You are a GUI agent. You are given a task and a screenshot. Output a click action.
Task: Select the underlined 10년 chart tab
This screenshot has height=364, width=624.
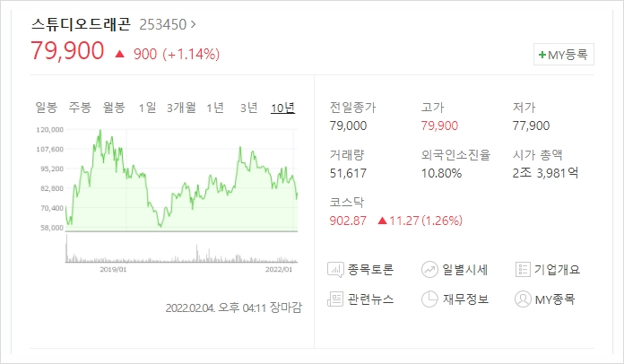pos(283,108)
